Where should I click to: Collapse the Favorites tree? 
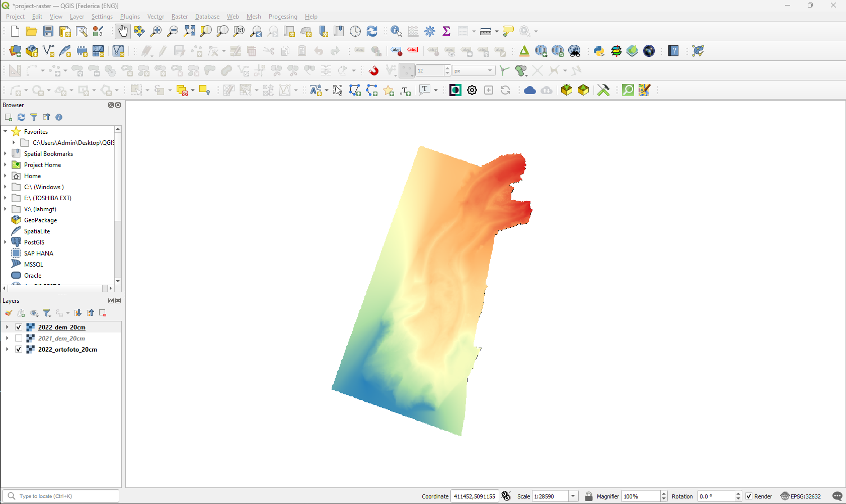tap(6, 132)
